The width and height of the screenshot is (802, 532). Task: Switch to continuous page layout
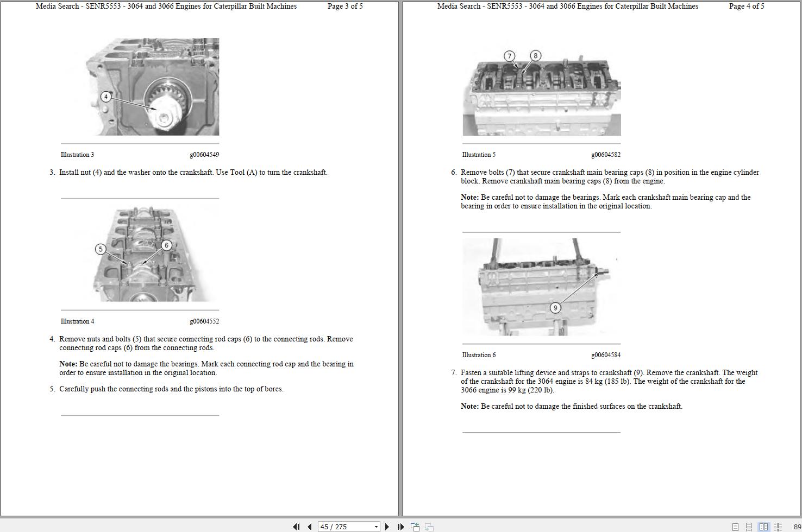coord(749,527)
